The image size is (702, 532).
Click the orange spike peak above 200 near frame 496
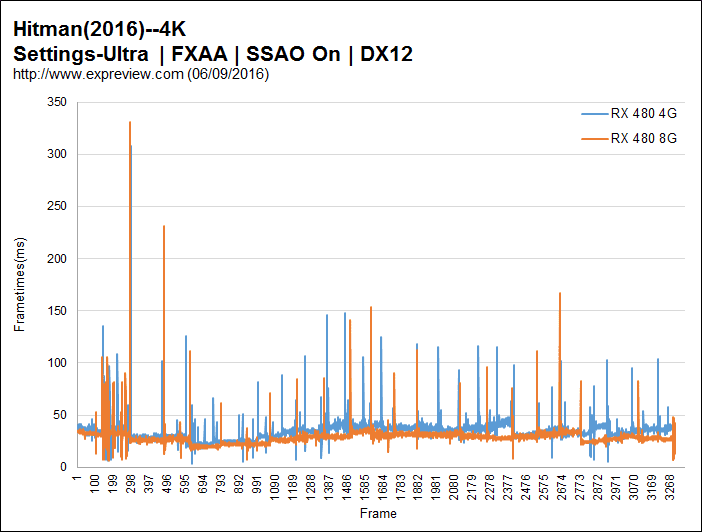[164, 226]
